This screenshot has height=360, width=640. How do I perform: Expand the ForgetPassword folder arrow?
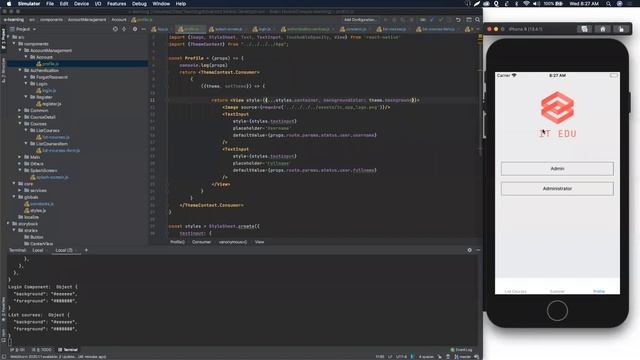pos(26,77)
